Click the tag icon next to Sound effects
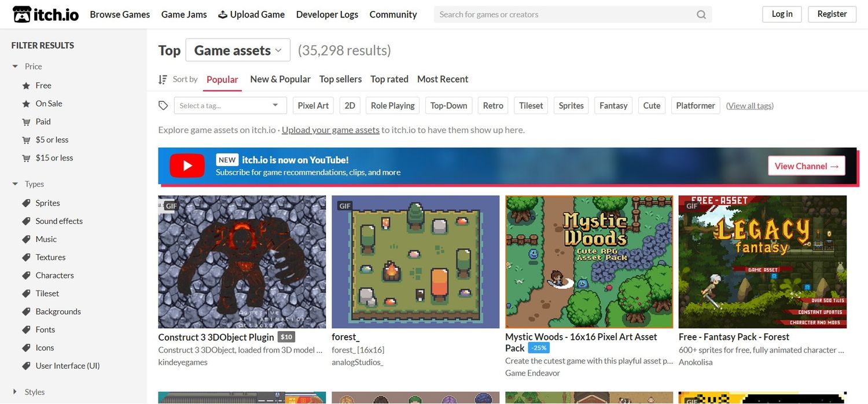The image size is (868, 404). coord(26,221)
